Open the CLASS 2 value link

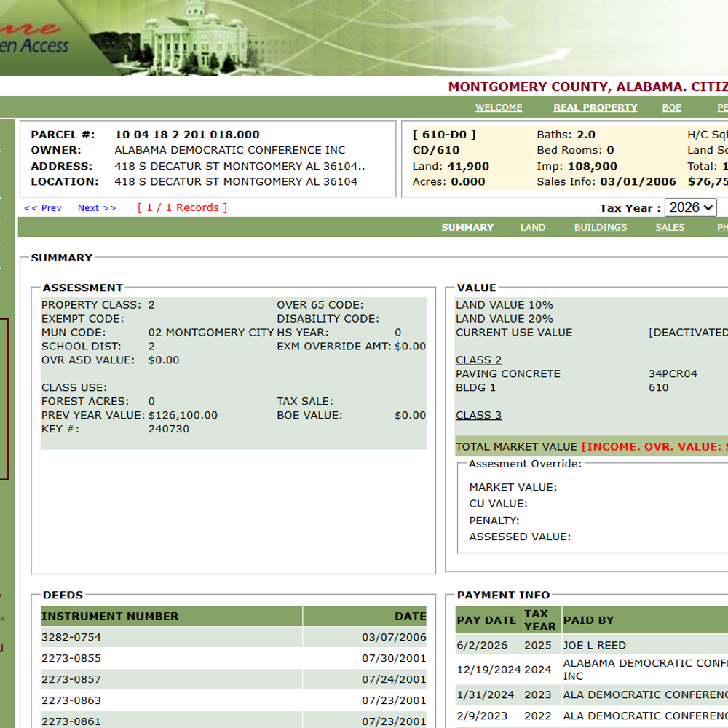(x=478, y=360)
